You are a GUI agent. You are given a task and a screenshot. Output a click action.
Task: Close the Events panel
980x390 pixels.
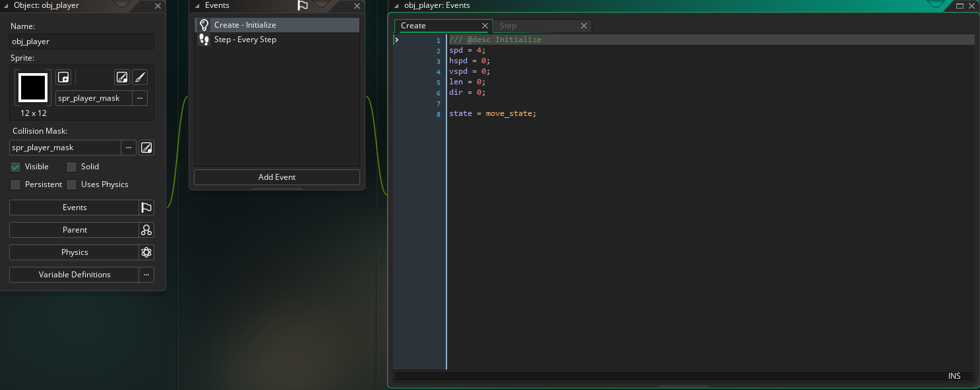pos(357,5)
